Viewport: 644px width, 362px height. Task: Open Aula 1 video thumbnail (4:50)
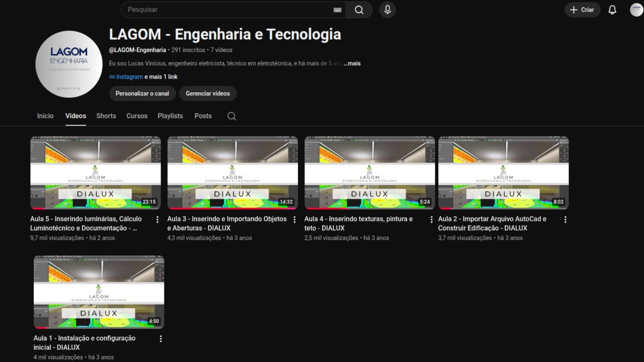99,292
